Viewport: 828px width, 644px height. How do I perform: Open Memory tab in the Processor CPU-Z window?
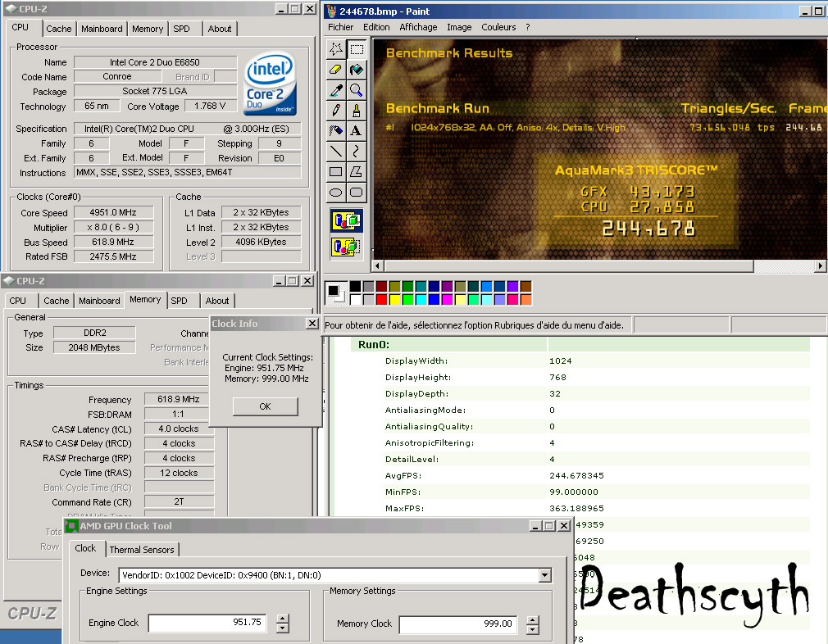click(x=148, y=29)
